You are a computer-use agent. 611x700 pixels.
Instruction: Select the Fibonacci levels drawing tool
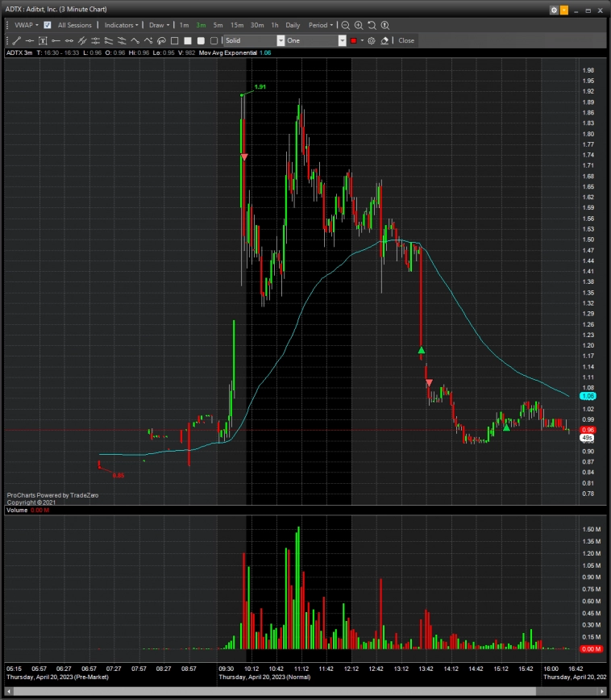coord(95,40)
